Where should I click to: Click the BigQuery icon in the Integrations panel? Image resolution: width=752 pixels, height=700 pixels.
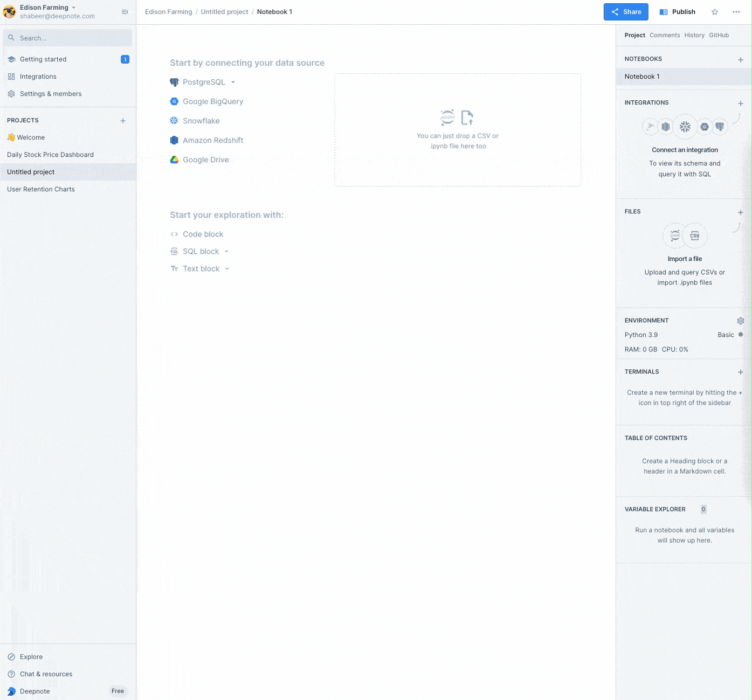coord(705,127)
